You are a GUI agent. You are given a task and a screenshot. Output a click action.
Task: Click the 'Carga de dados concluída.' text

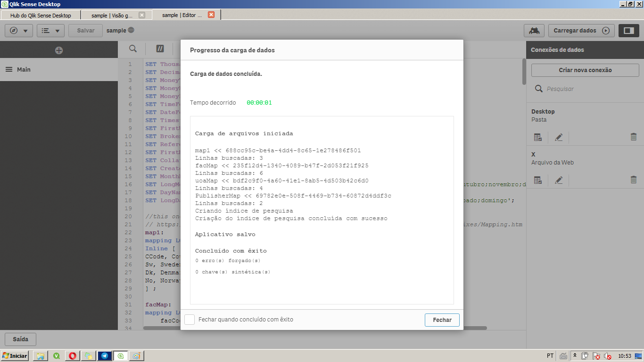point(226,74)
